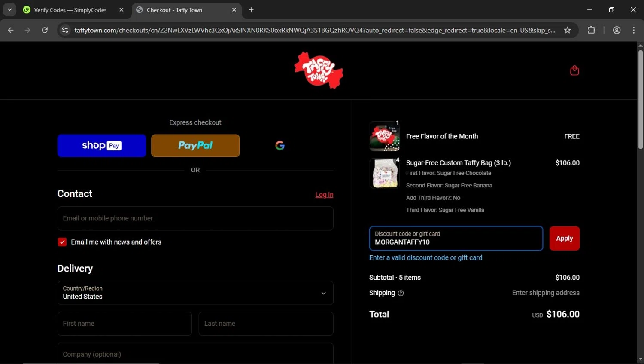Click the Taffy Town logo
Screen dimensions: 644x364
(x=319, y=70)
